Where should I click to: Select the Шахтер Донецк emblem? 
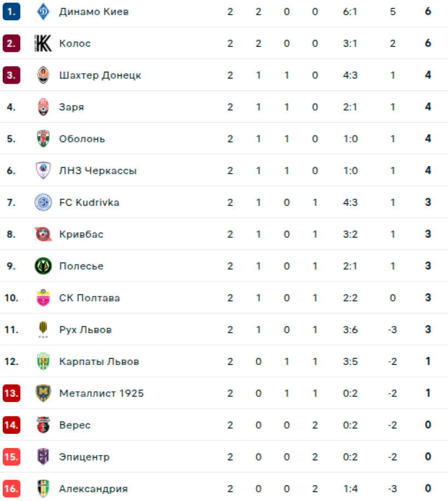click(43, 75)
